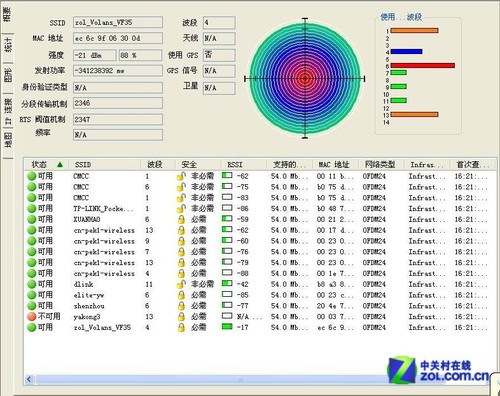Select the XUANHAO network name
500x396 pixels.
pyautogui.click(x=87, y=220)
